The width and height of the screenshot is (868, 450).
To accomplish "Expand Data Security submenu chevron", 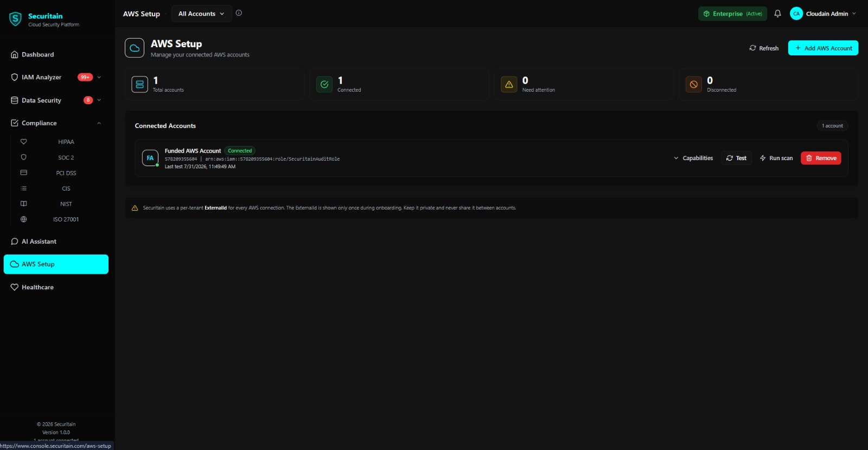I will tap(99, 100).
